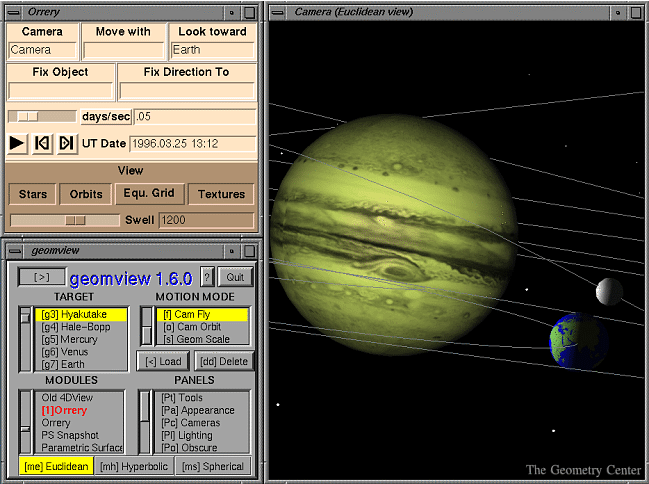
Task: Open the geomview window menu icon
Action: 11,250
